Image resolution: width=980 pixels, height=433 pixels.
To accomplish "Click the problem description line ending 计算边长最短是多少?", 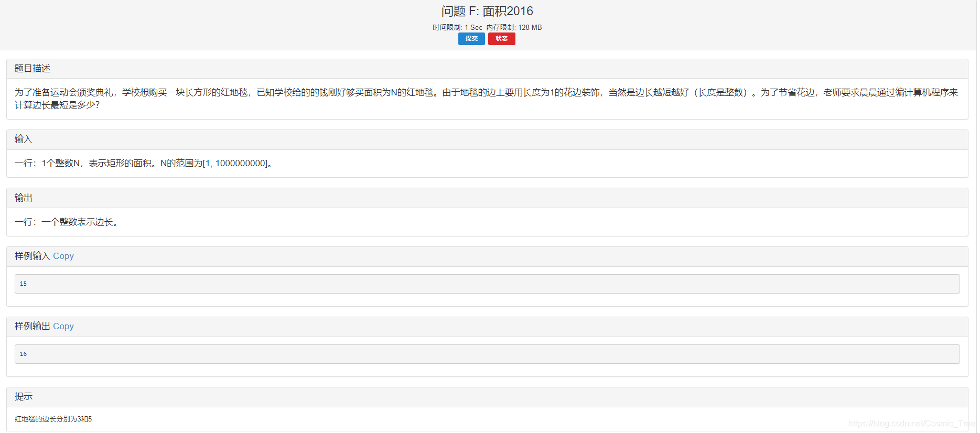I will [x=57, y=105].
